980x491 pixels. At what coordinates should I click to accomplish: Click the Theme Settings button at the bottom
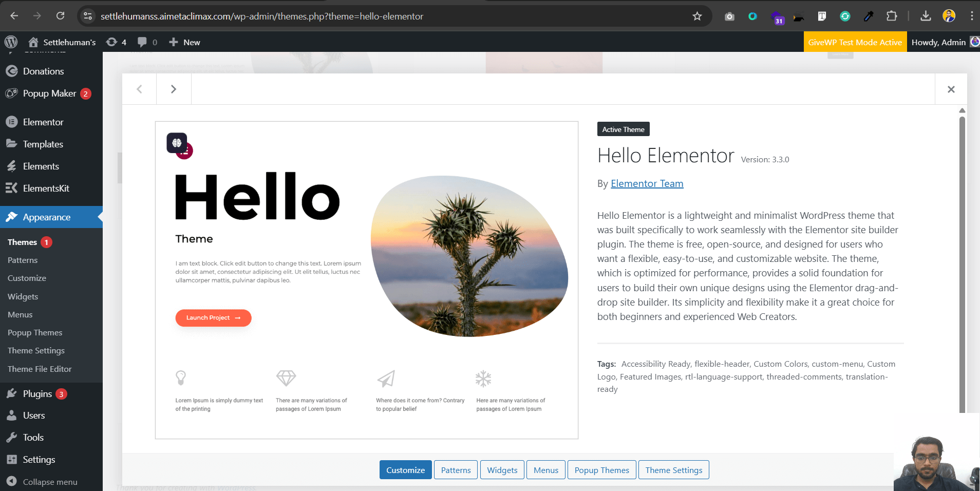point(673,470)
